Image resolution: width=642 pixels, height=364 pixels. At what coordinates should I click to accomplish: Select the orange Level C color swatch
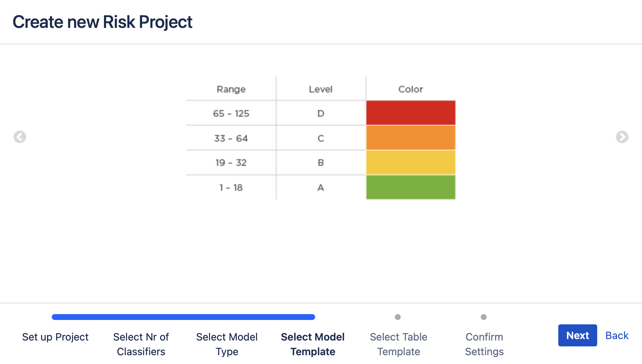(410, 138)
